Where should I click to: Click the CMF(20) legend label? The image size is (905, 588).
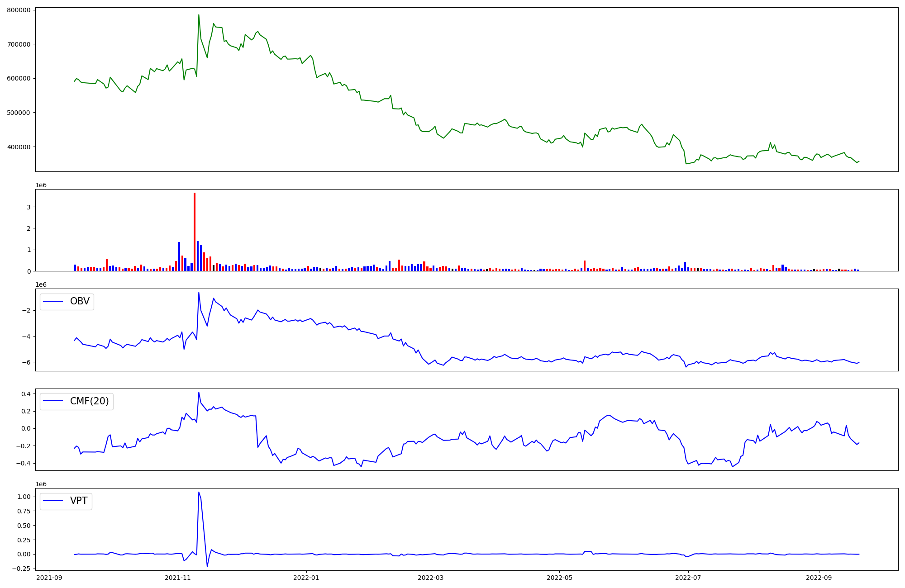pyautogui.click(x=89, y=401)
